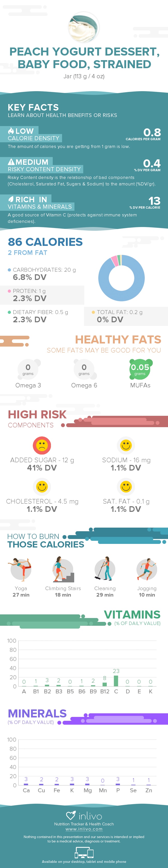Image resolution: width=168 pixels, height=868 pixels.
Task: Click the blue donut chart ring
Action: tap(121, 278)
